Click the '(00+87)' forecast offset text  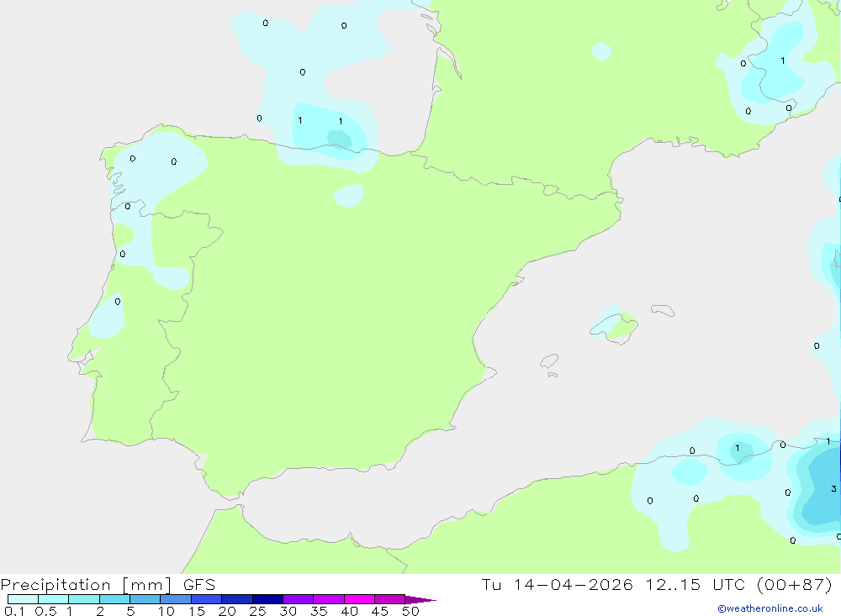(795, 584)
